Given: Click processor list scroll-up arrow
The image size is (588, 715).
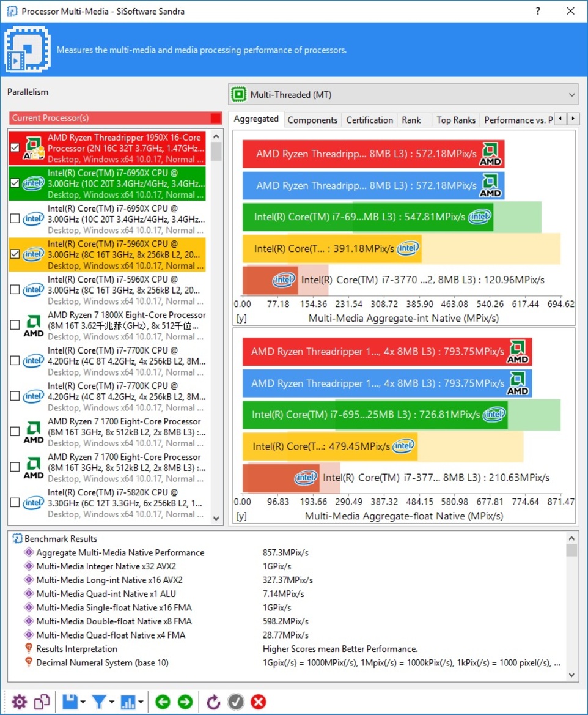Looking at the screenshot, I should [x=216, y=136].
